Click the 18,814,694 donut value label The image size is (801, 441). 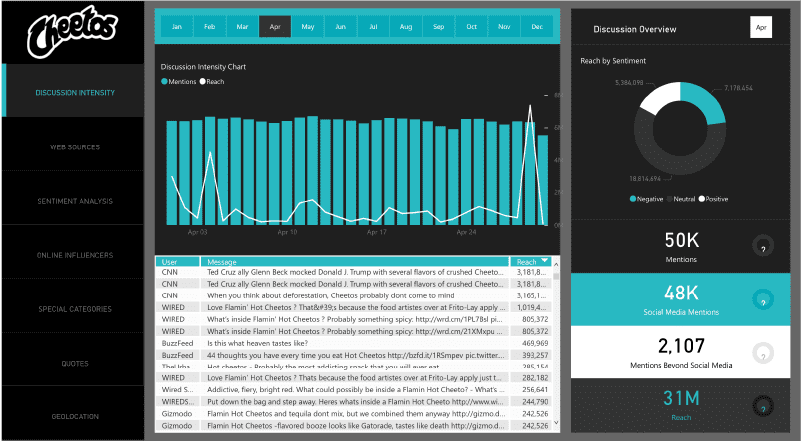click(x=645, y=178)
